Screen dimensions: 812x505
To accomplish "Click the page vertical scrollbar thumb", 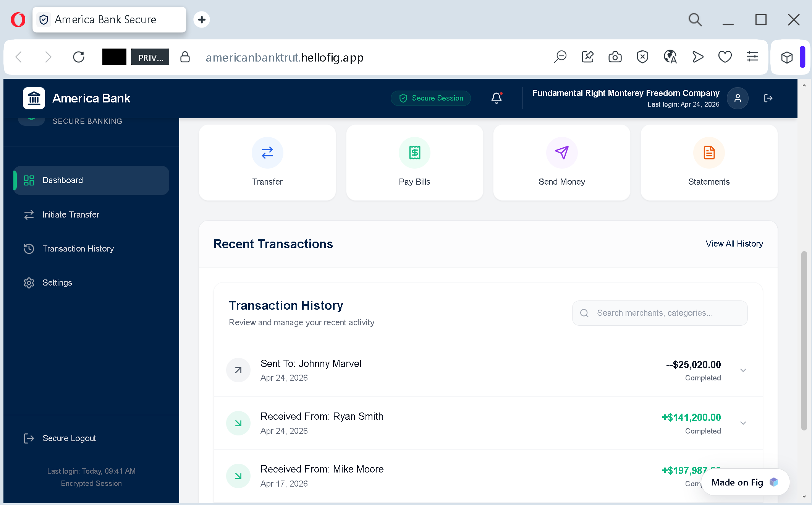I will pyautogui.click(x=804, y=340).
